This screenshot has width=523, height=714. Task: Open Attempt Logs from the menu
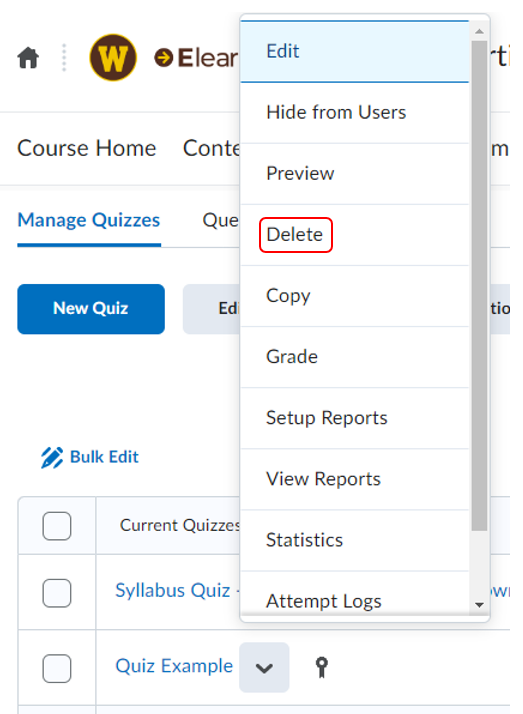click(x=355, y=594)
